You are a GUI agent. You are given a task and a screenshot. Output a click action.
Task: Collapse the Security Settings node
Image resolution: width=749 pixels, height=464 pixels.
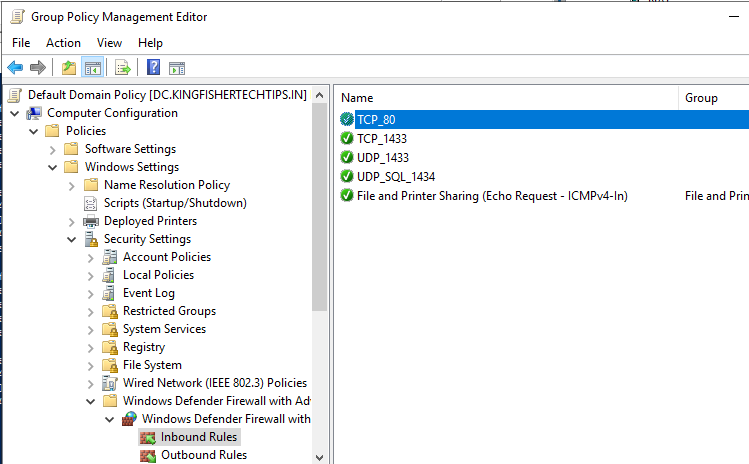[72, 239]
